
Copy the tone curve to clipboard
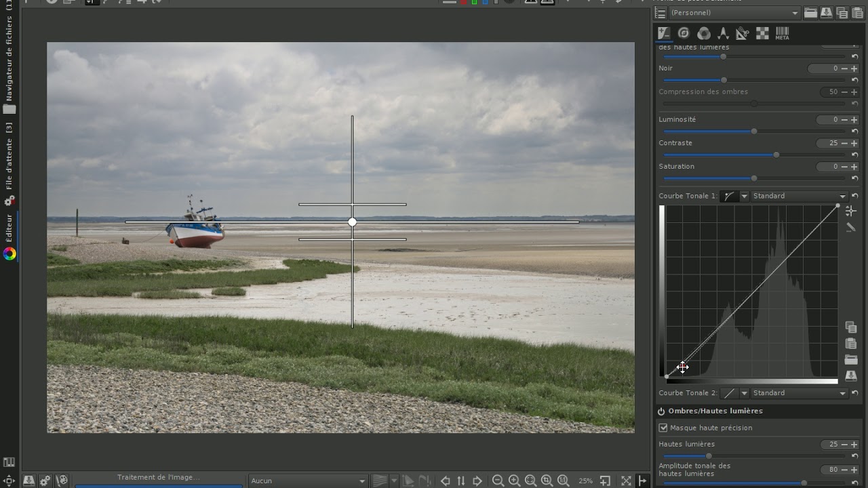(851, 327)
